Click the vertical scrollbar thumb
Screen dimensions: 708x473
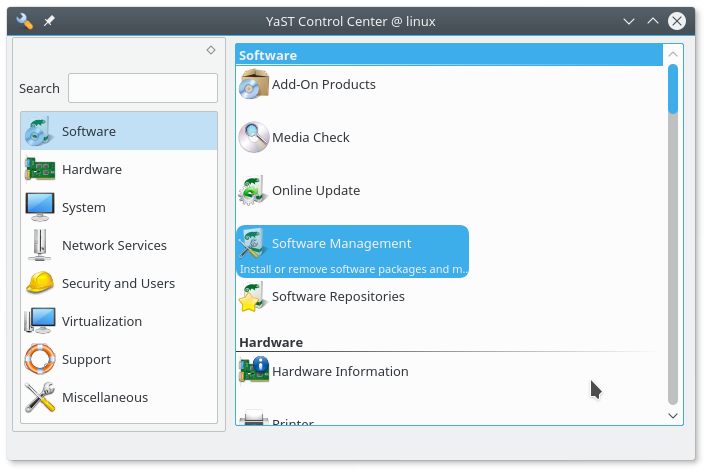click(x=673, y=89)
